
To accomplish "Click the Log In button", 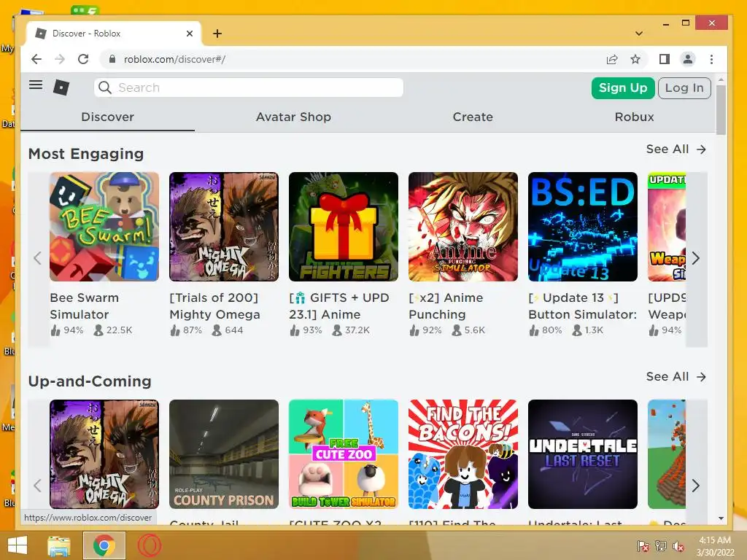I will coord(684,88).
